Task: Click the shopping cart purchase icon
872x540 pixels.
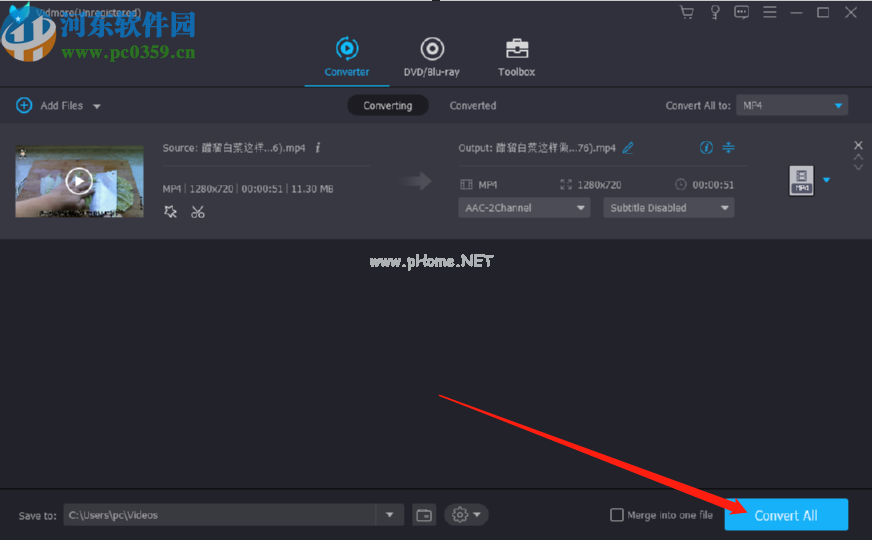Action: click(686, 12)
